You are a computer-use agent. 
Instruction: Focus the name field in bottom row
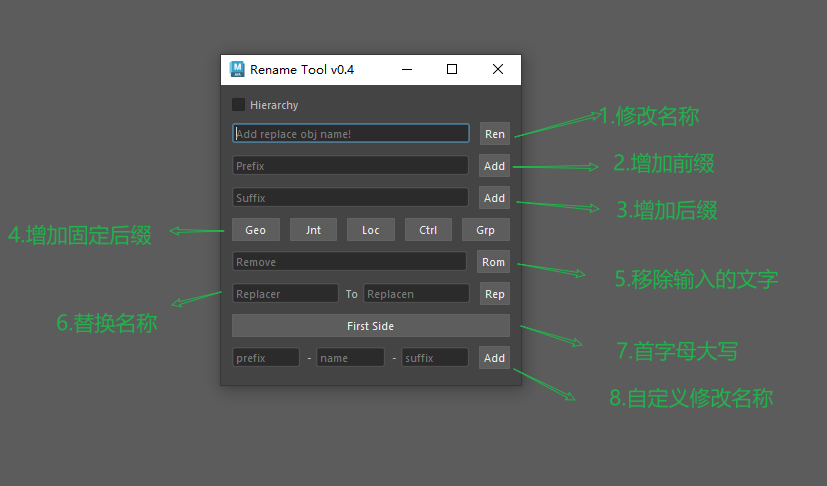point(350,358)
